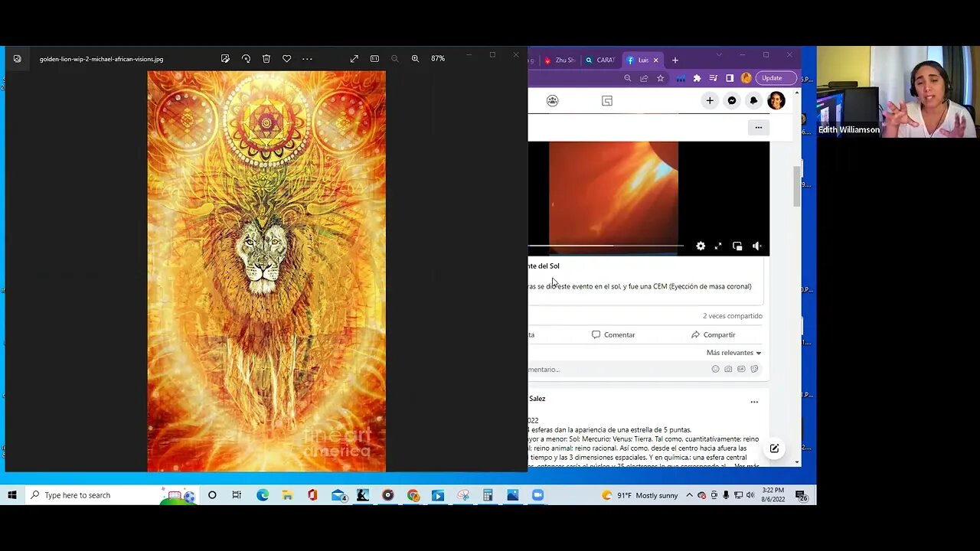
Task: Open Zoom from the taskbar
Action: tap(537, 495)
